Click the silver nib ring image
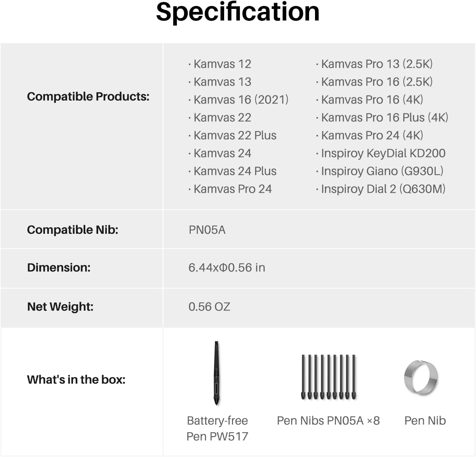 421,377
